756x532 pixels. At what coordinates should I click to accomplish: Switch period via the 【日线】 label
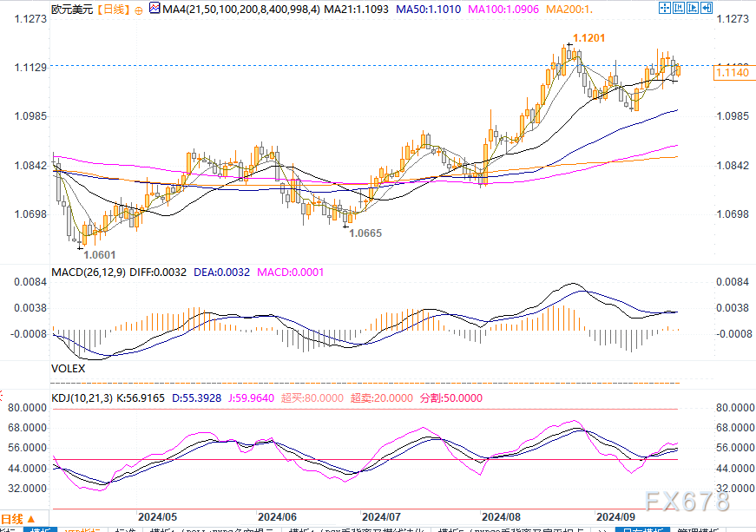point(114,10)
